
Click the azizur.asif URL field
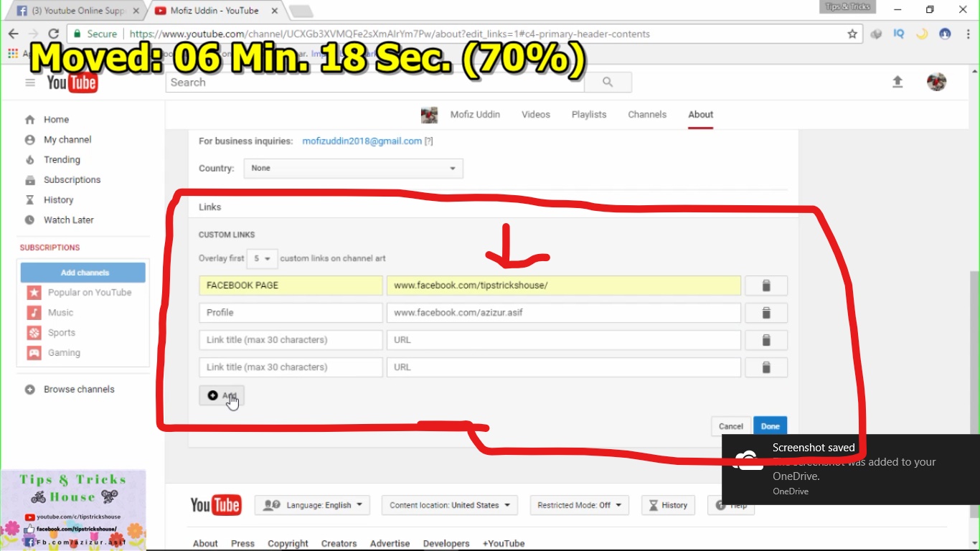pos(563,313)
